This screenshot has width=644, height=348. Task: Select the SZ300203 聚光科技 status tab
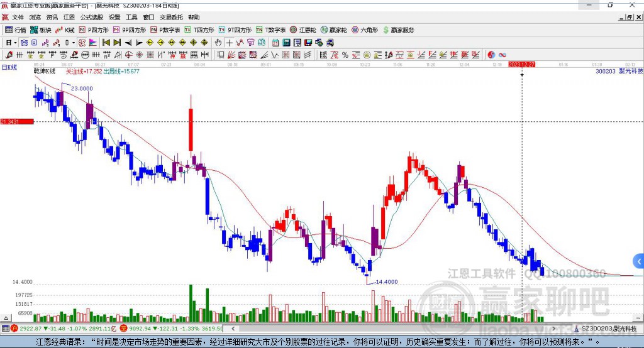coord(606,329)
